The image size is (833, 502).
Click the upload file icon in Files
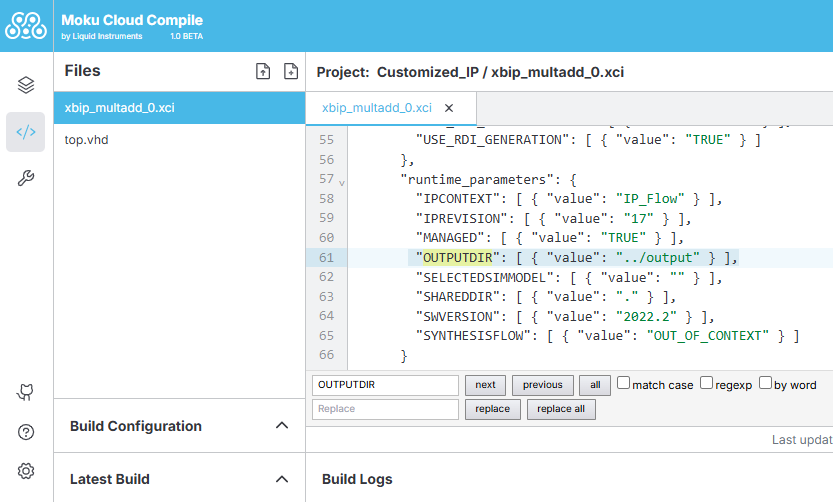click(263, 71)
